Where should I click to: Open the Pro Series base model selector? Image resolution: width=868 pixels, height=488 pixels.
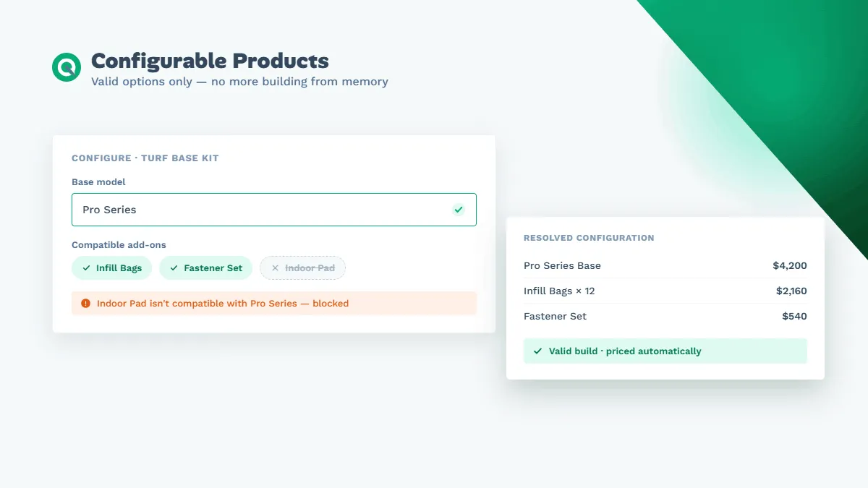(274, 210)
